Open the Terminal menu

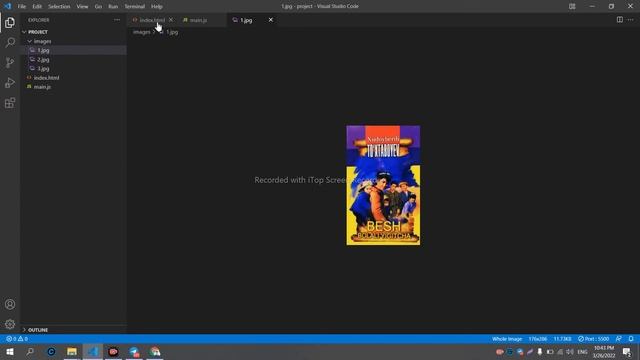135,7
